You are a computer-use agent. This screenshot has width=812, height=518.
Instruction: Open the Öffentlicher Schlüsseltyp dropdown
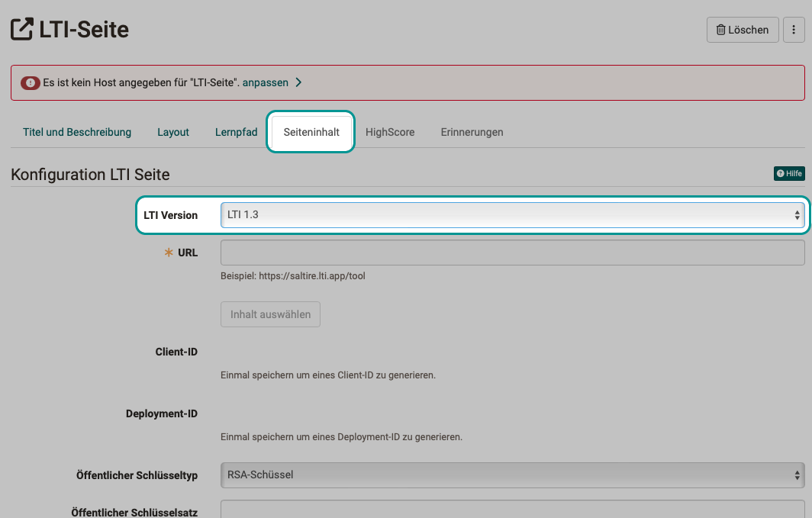click(x=512, y=475)
